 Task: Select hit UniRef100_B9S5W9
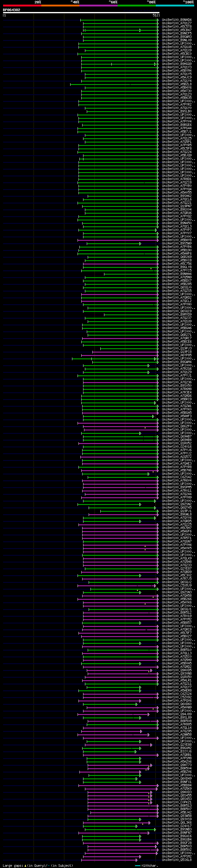177,244
